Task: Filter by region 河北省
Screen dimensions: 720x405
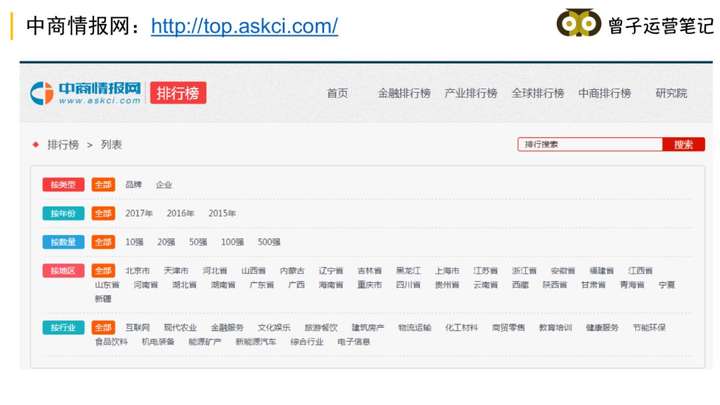Action: 215,270
